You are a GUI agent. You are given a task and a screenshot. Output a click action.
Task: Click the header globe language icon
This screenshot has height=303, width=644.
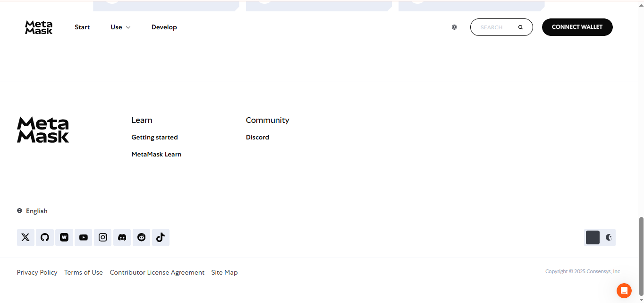pyautogui.click(x=454, y=27)
